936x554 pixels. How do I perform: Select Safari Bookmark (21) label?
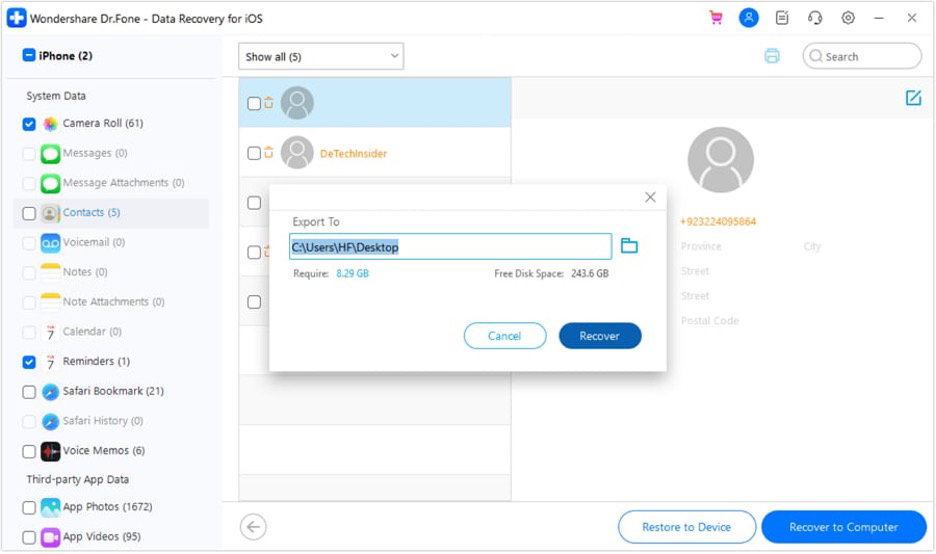coord(113,391)
